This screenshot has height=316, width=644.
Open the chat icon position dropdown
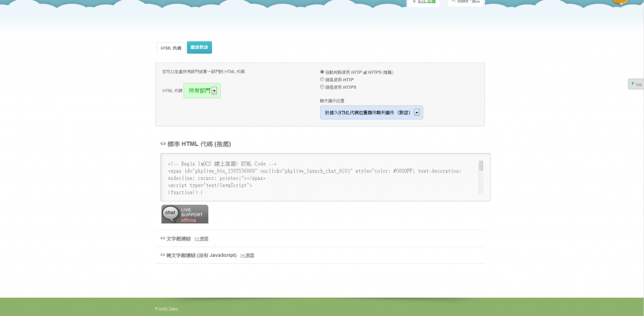click(371, 112)
